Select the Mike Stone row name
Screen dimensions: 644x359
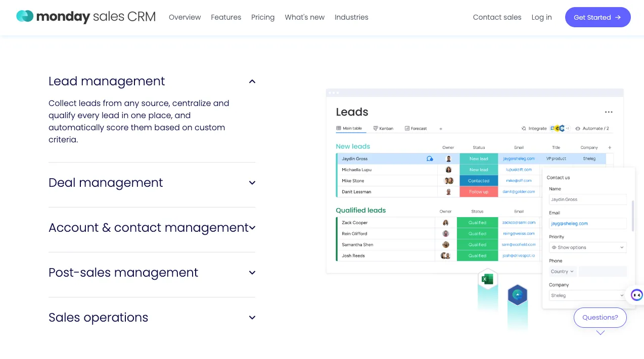(x=353, y=181)
